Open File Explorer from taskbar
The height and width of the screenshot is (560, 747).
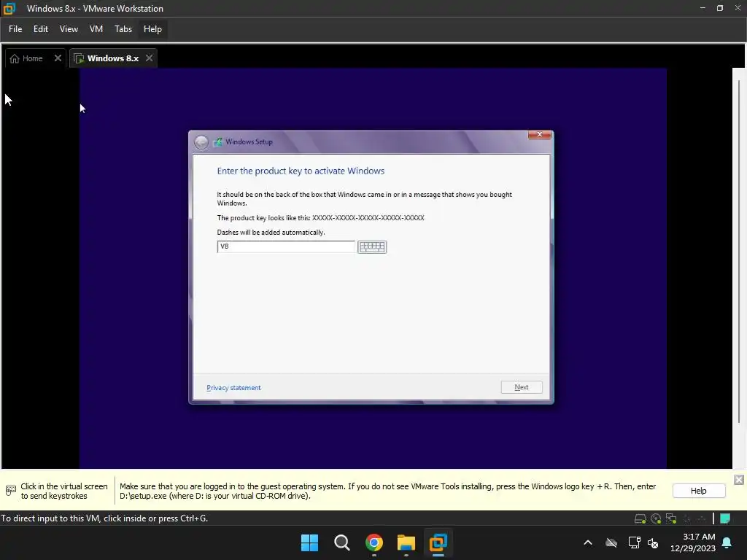coord(406,542)
